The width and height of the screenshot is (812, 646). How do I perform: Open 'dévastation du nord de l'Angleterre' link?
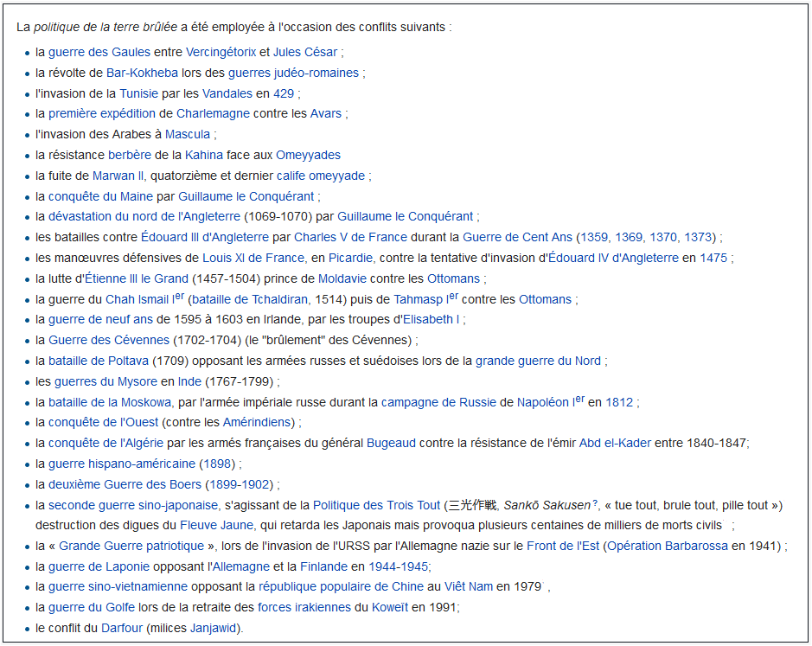[144, 216]
